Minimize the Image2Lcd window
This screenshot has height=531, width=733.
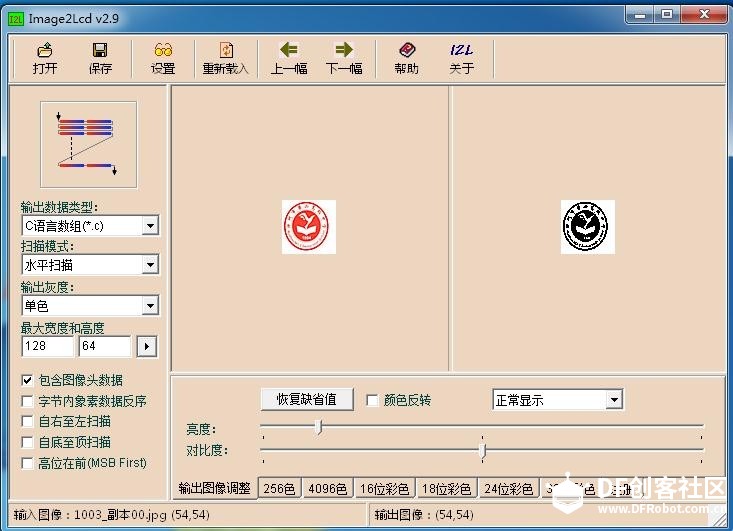640,15
